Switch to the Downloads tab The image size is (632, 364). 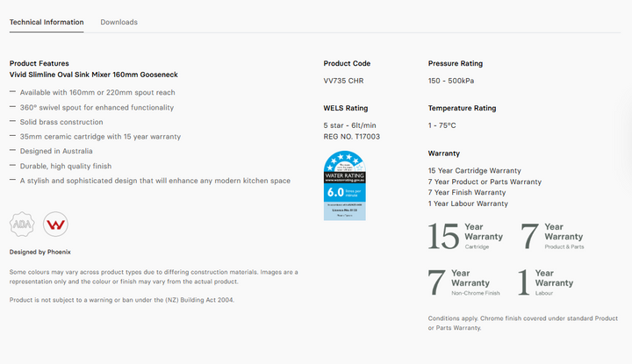pyautogui.click(x=118, y=22)
